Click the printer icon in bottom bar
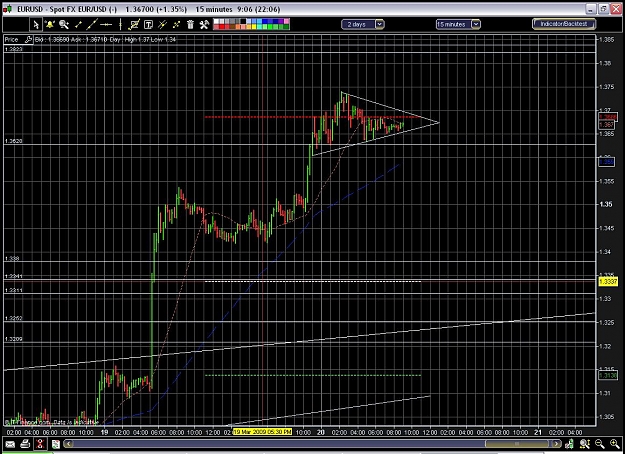This screenshot has width=625, height=454. pyautogui.click(x=25, y=444)
